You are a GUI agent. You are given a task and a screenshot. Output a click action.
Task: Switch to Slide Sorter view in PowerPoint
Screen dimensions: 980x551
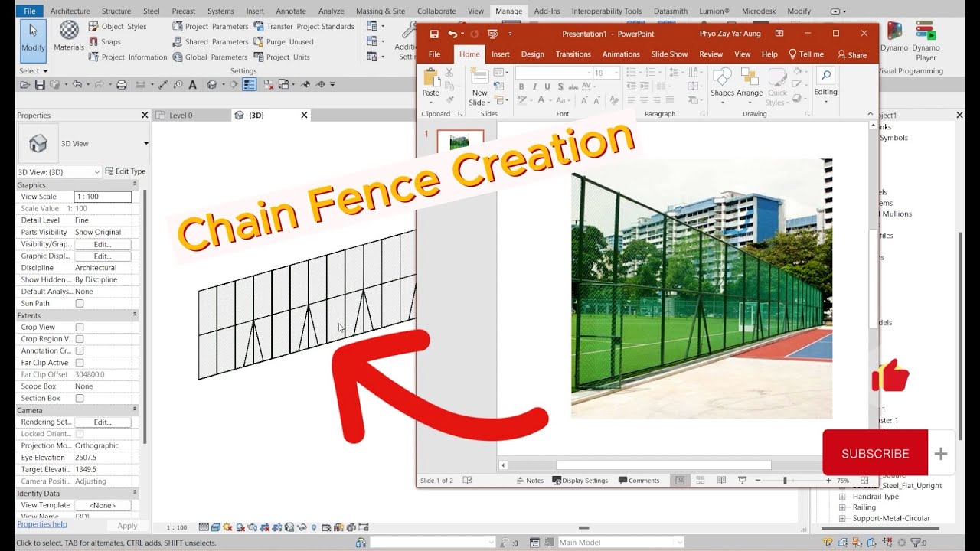(x=700, y=481)
